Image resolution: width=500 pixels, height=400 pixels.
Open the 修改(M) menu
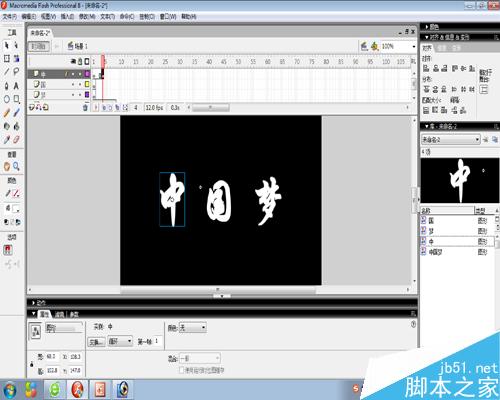click(87, 16)
